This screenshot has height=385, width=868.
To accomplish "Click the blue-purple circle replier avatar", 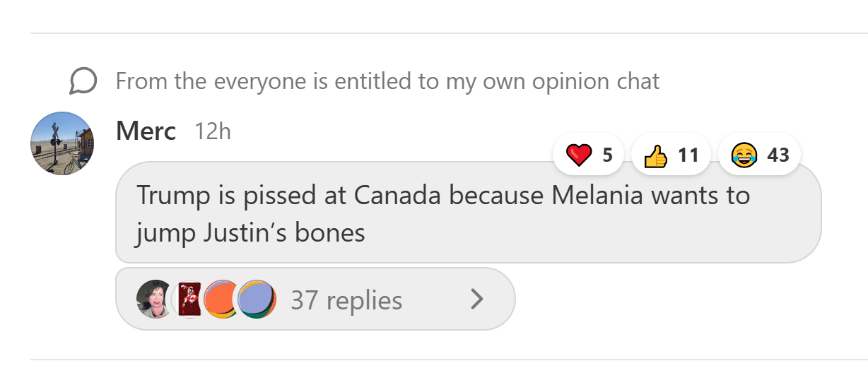I will (256, 300).
